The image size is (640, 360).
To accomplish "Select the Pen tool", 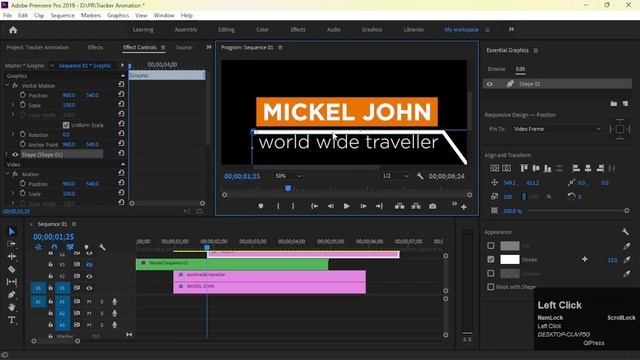I will (x=11, y=294).
